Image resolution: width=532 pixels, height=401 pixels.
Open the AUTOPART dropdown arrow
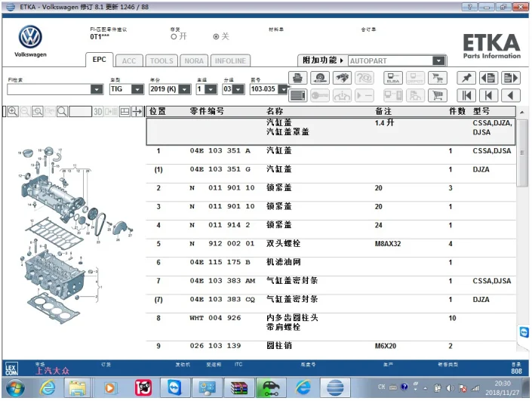(x=438, y=60)
